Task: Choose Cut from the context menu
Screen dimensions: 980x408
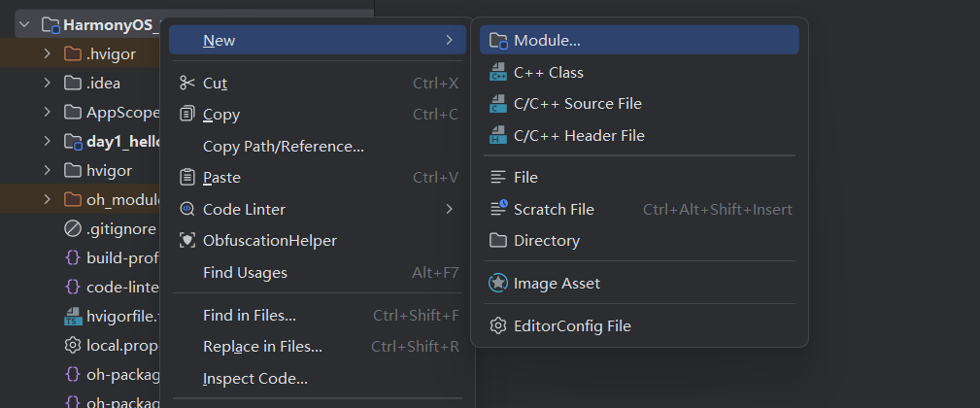Action: [x=318, y=84]
